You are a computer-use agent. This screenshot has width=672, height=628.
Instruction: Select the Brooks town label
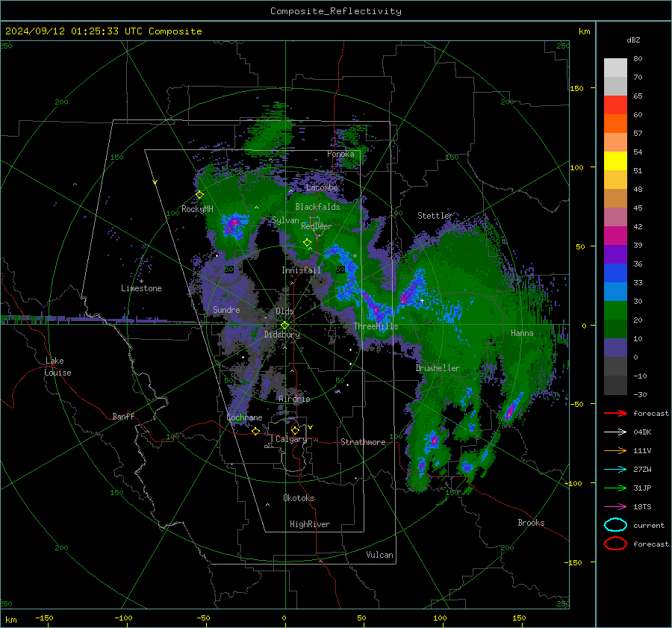531,523
